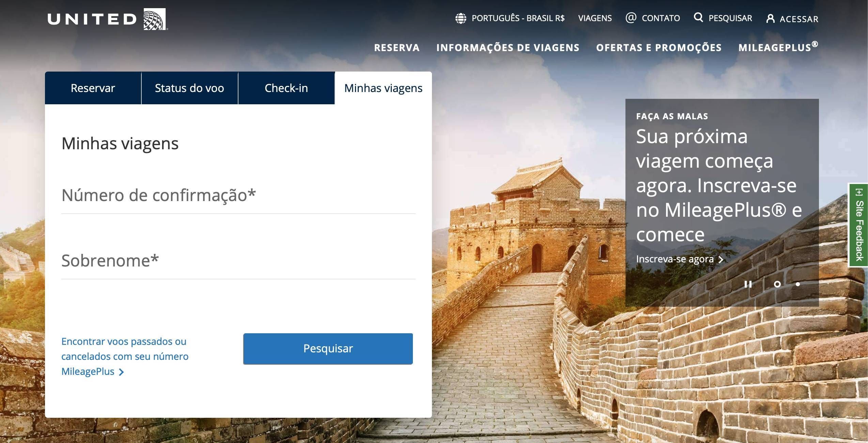This screenshot has width=868, height=443.
Task: Open Encontrar voos passados ou cancelados link
Action: click(125, 356)
